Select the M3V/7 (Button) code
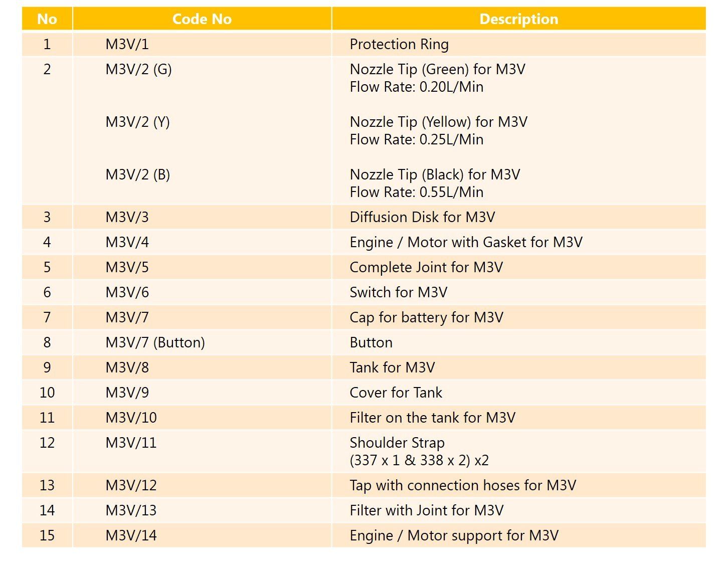728x569 pixels. [x=155, y=342]
